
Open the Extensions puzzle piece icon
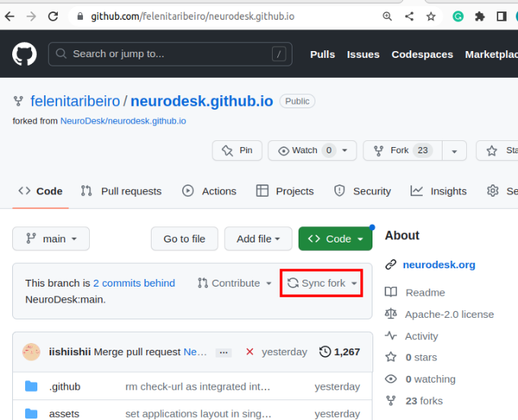[480, 16]
